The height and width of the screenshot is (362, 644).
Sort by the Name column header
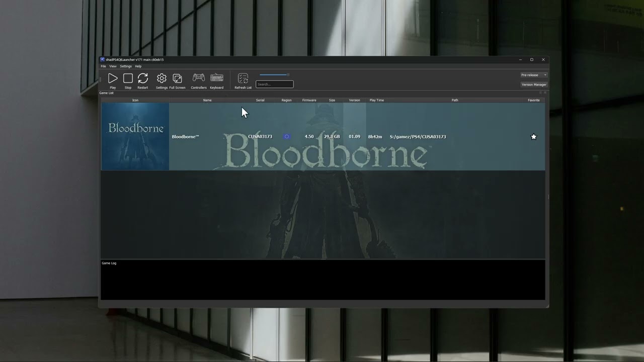[207, 100]
